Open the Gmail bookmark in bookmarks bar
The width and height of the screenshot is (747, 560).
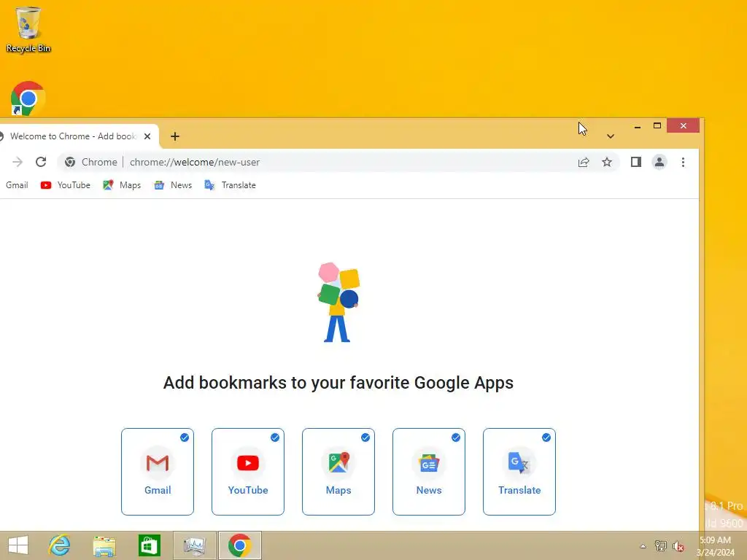[x=17, y=185]
